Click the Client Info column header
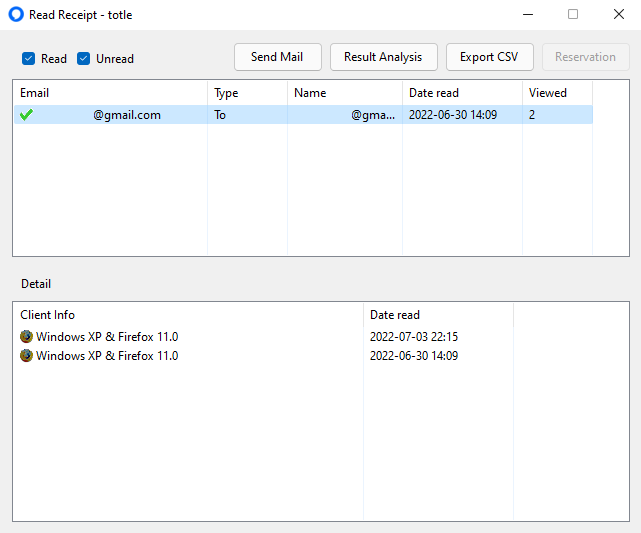The width and height of the screenshot is (641, 533). (x=188, y=315)
